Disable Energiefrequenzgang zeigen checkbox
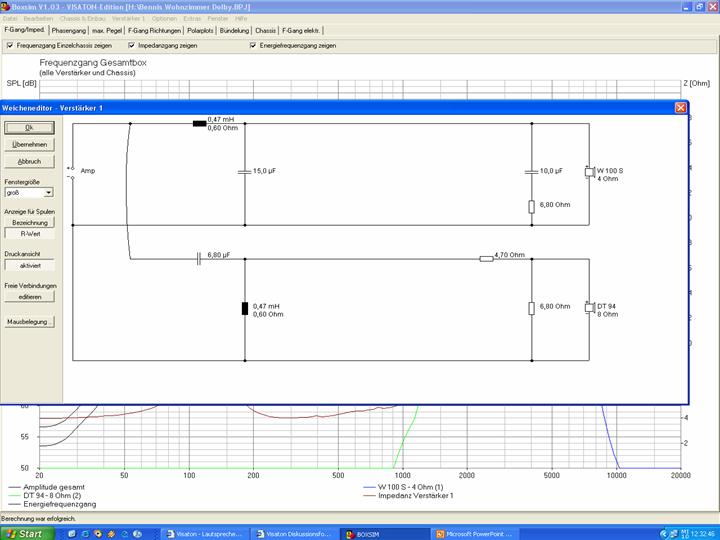This screenshot has width=720, height=540. (253, 46)
